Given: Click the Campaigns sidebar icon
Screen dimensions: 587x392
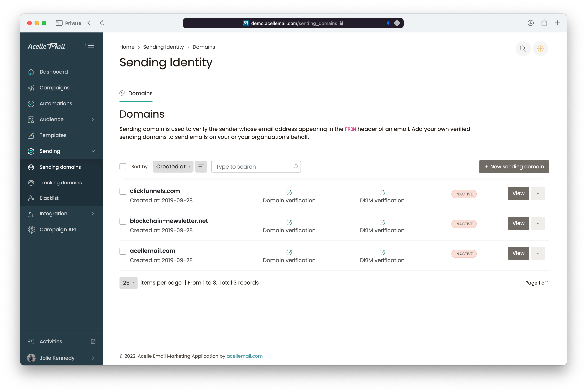Looking at the screenshot, I should [31, 87].
